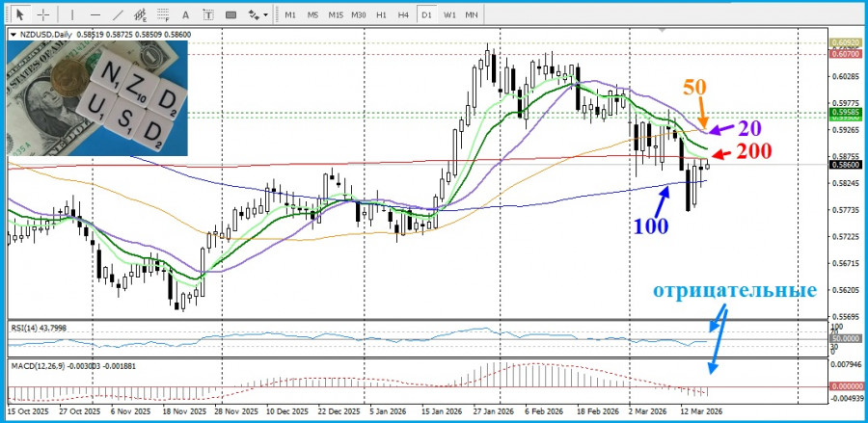Choose the Equidistant Channel tool
The image size is (868, 423).
[141, 14]
